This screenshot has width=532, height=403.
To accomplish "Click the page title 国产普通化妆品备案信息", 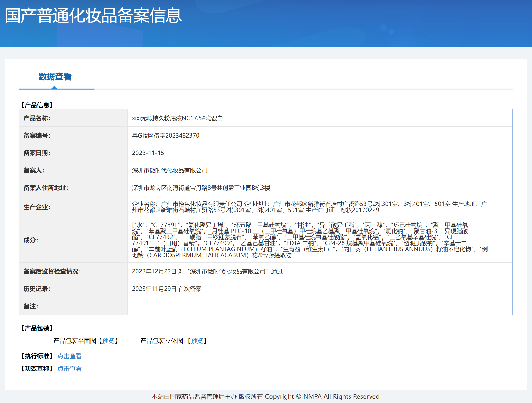I will point(93,16).
